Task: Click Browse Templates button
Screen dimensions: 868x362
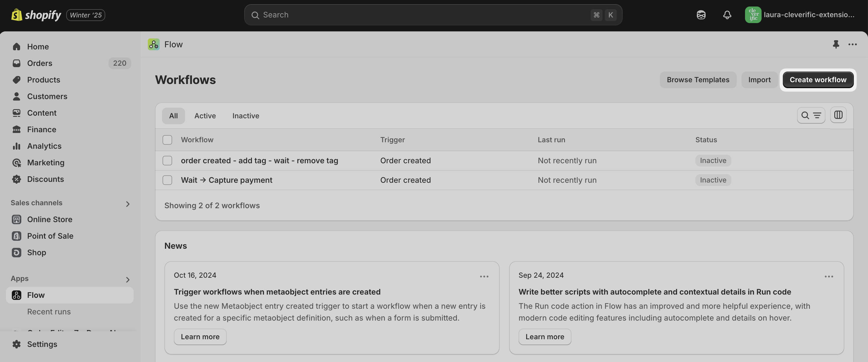Action: point(698,80)
